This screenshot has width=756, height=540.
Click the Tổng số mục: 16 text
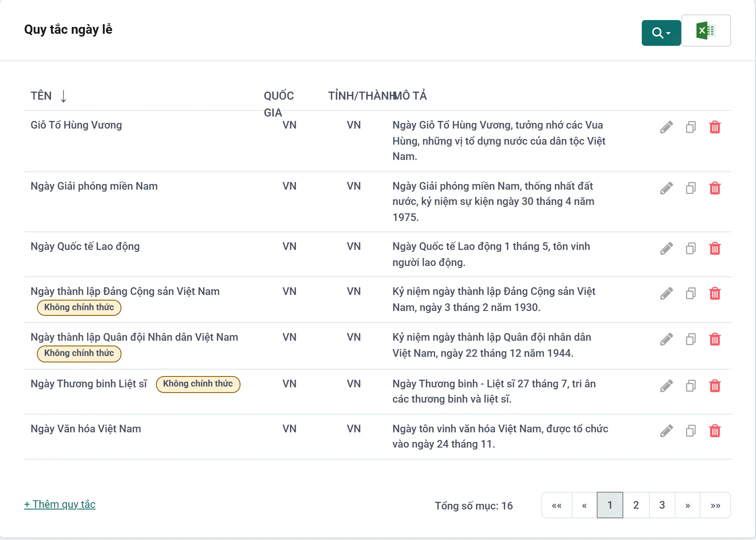[x=474, y=505]
